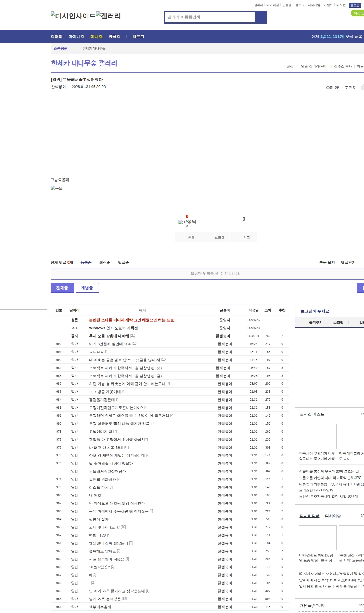364x613 pixels.
Task: Click the 디시인사이드 logo image
Action: (73, 16)
